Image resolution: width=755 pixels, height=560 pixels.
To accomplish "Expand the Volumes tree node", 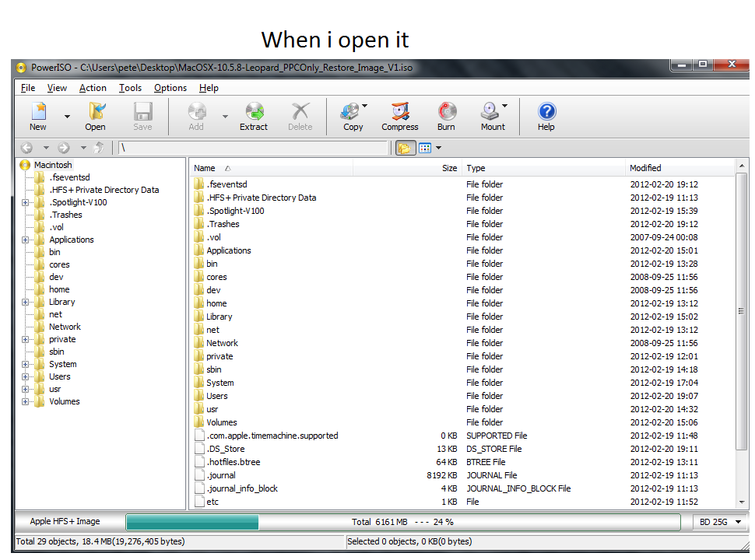I will (x=25, y=401).
